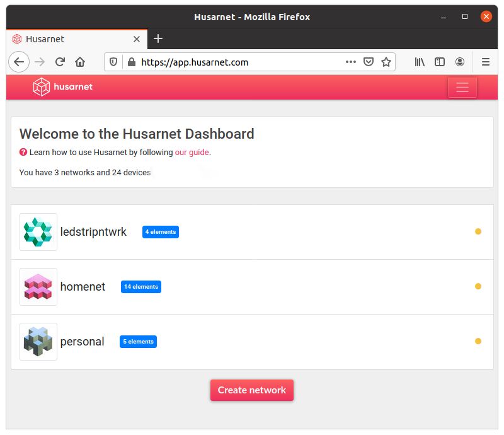The height and width of the screenshot is (435, 504).
Task: Click the tracking protection shield icon
Action: click(113, 62)
